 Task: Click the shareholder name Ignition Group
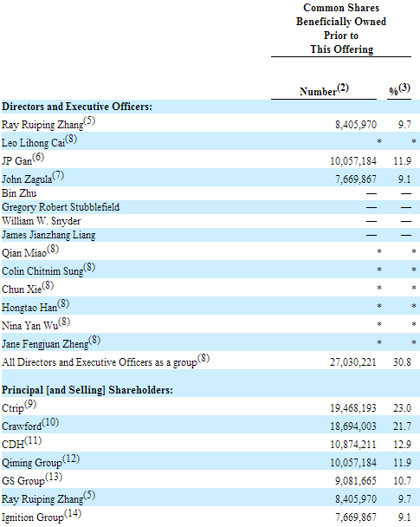33,517
